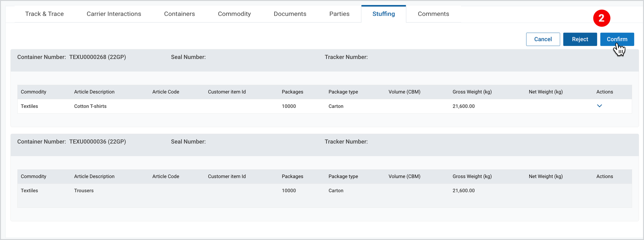
Task: Click Actions header in TEXU0000036 table
Action: pyautogui.click(x=604, y=176)
